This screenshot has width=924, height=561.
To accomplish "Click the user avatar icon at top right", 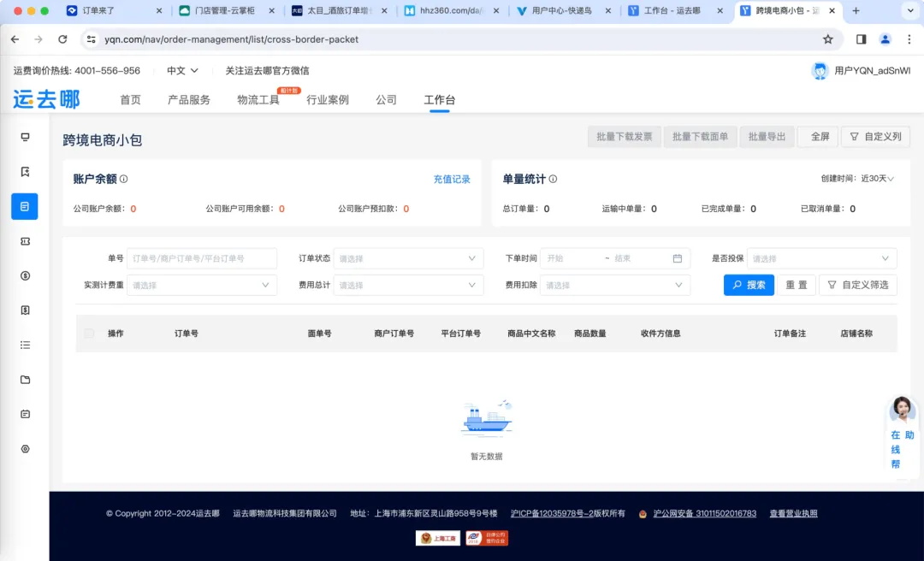I will tap(820, 71).
